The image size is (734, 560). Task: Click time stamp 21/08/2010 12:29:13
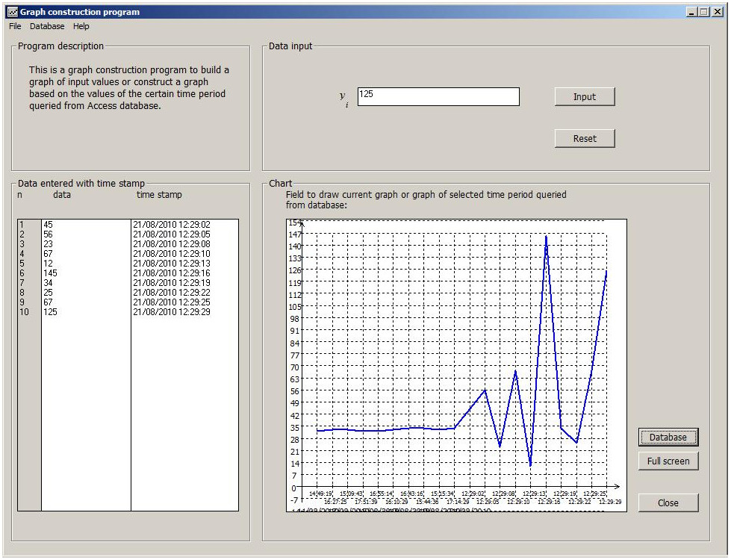(171, 264)
